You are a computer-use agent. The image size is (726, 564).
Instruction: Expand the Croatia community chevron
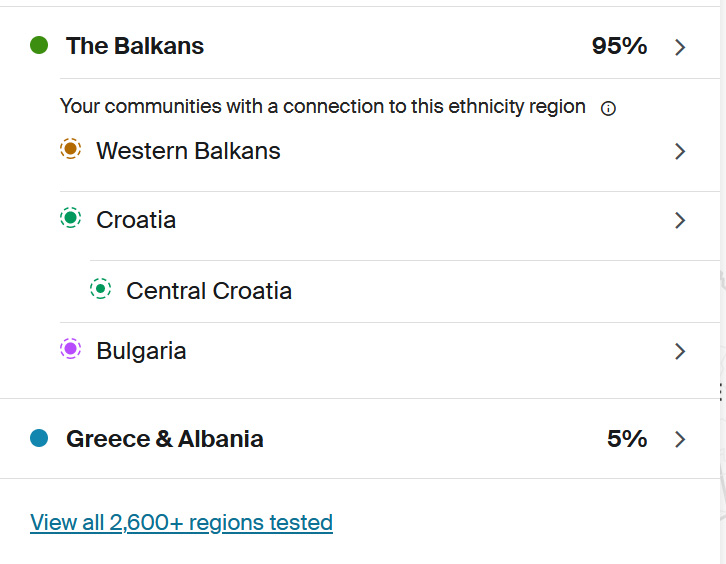point(680,220)
